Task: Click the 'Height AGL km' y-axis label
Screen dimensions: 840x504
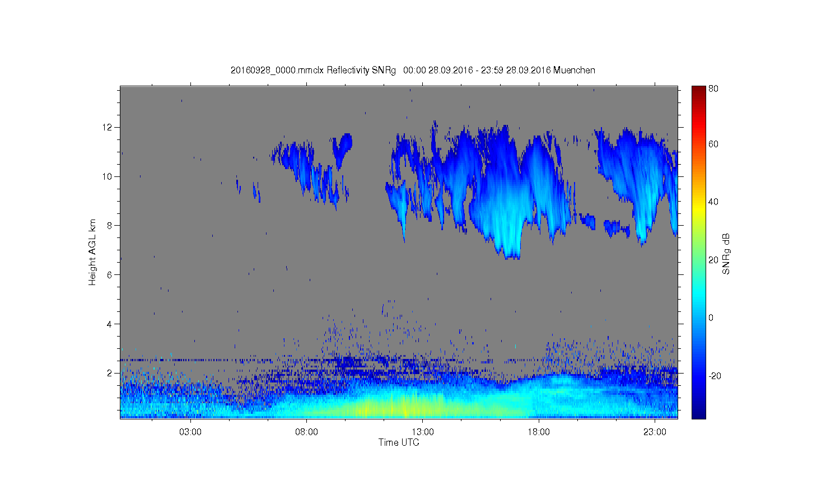Action: (x=92, y=252)
